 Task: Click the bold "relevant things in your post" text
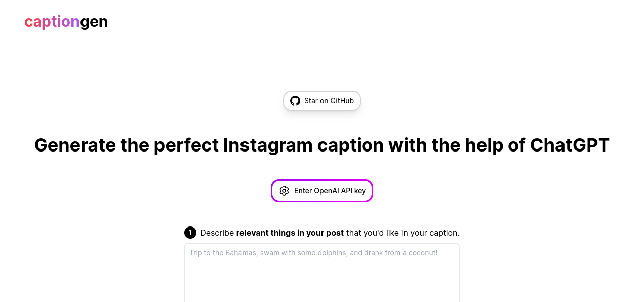(290, 233)
